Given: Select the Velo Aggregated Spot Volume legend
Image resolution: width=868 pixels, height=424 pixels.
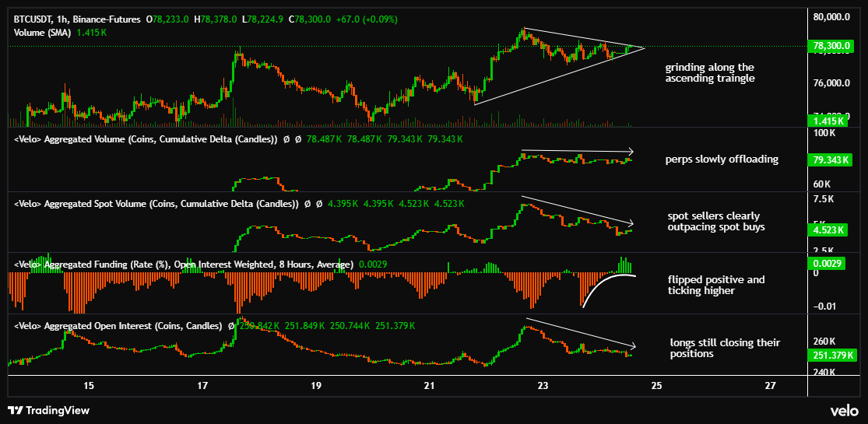Looking at the screenshot, I should click(156, 204).
